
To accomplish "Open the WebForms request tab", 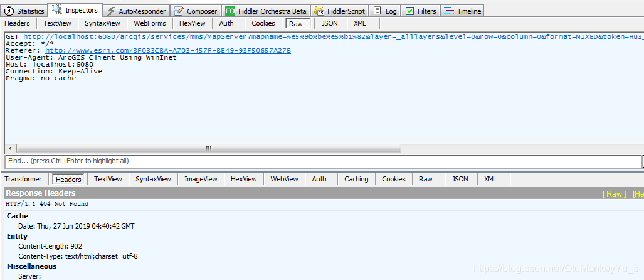I will 150,23.
